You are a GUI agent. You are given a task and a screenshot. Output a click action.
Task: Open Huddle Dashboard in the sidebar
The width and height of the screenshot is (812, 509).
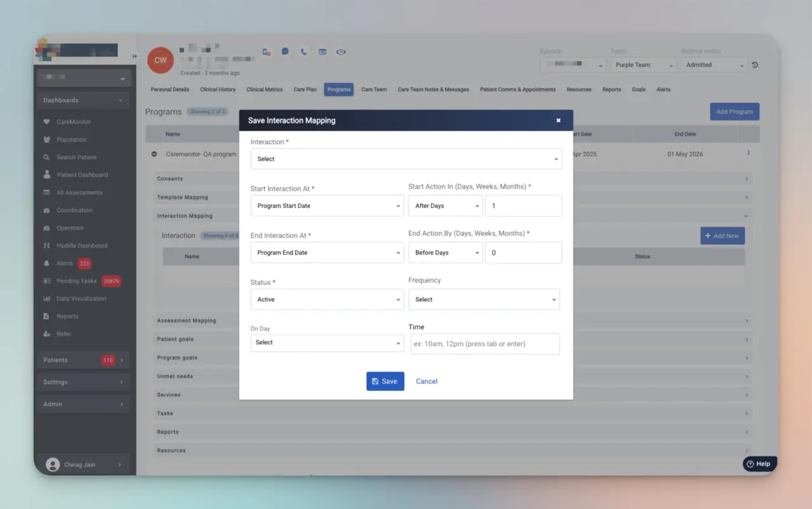point(82,246)
